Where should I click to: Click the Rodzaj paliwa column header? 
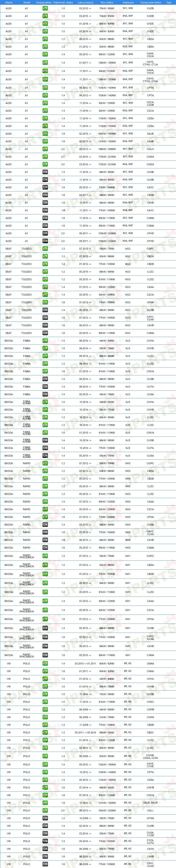44,2
